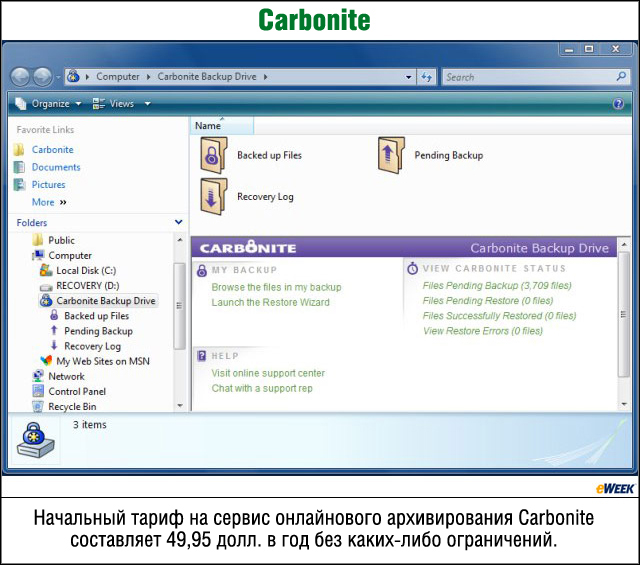640x565 pixels.
Task: Open Files Pending Backup (3,709 files) link
Action: click(x=497, y=285)
